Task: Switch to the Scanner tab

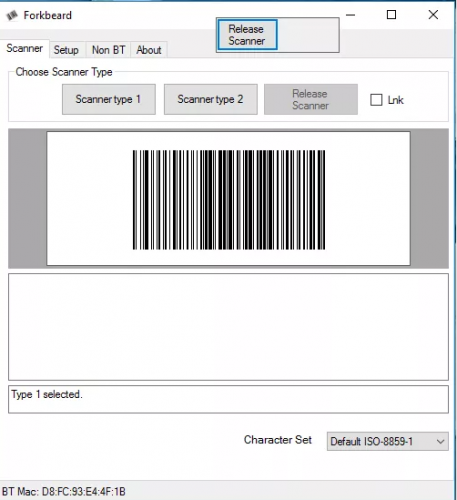Action: click(x=25, y=49)
